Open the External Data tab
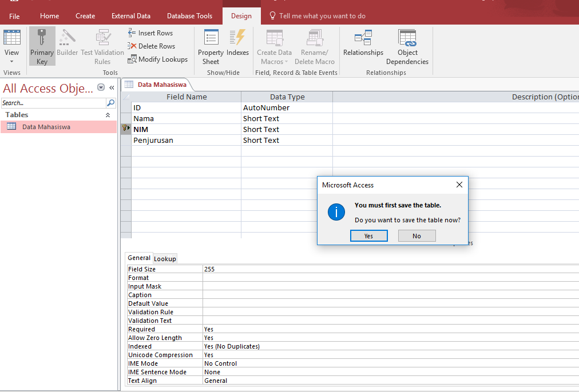The width and height of the screenshot is (579, 392). coord(131,16)
